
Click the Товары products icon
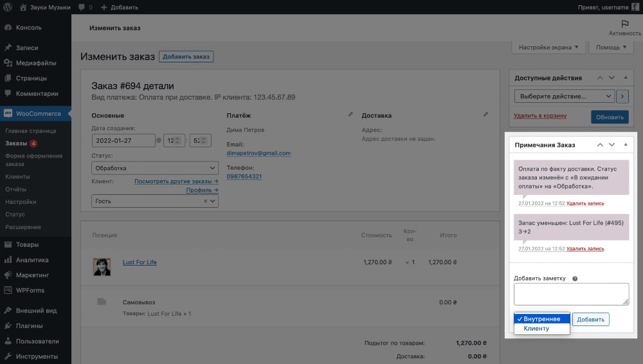pyautogui.click(x=8, y=244)
